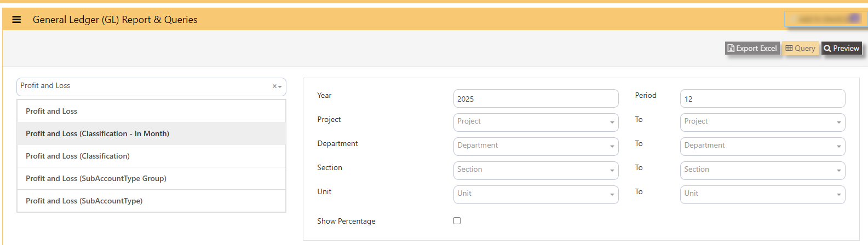Screen dimensions: 868x245
Task: Select Profit and Loss report option
Action: [151, 111]
